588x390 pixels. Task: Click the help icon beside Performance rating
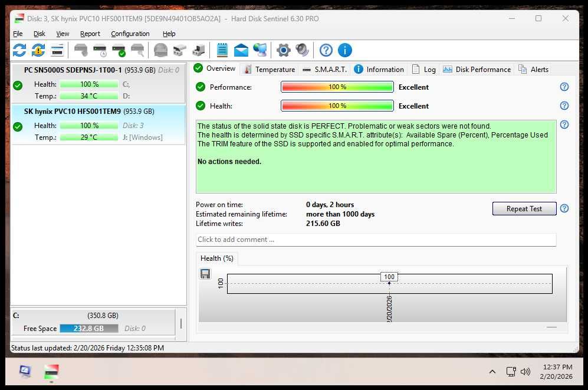(x=564, y=87)
